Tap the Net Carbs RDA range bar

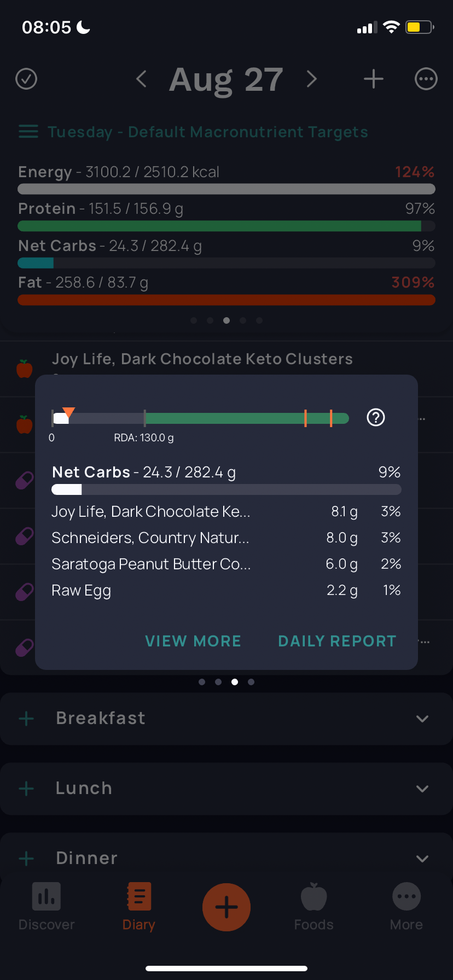(200, 418)
